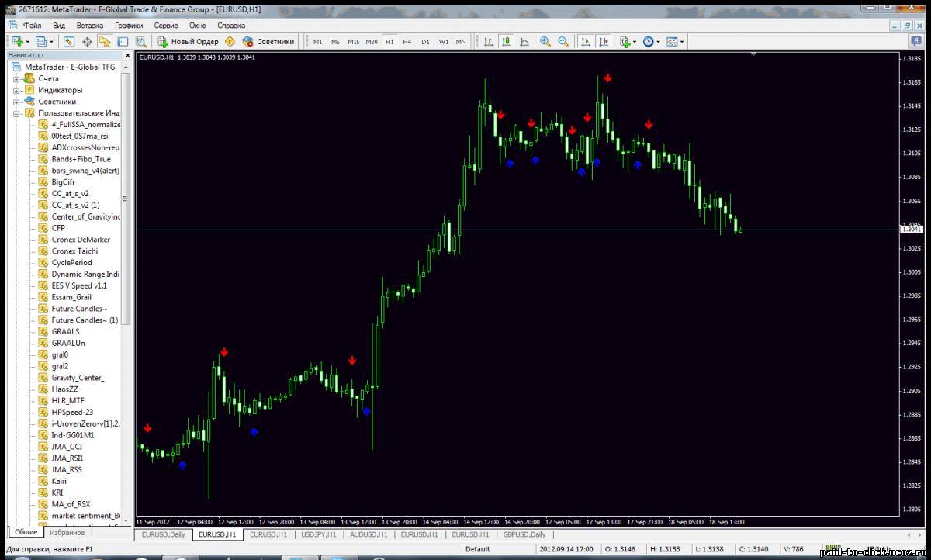Screen dimensions: 931x560
Task: Open the indicators list dropdown arrow
Action: point(635,41)
